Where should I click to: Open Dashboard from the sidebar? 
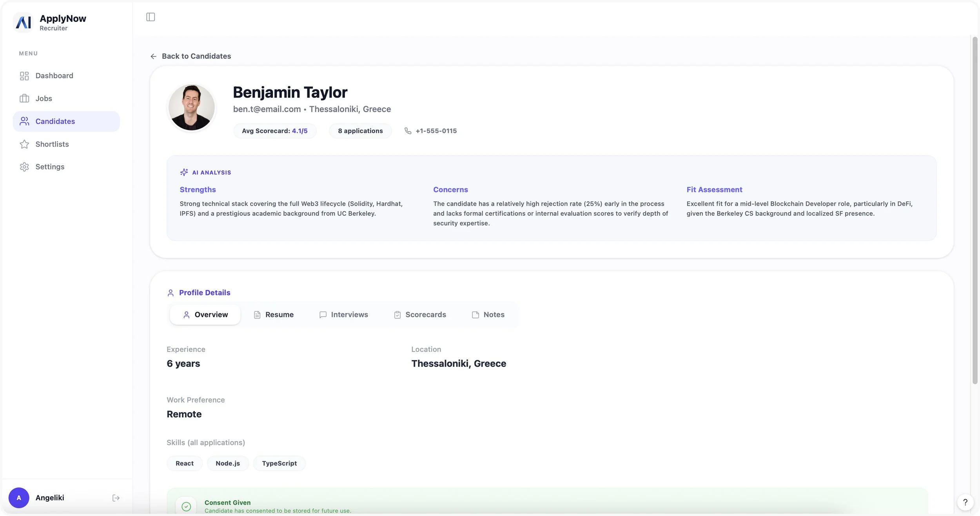[x=54, y=76]
